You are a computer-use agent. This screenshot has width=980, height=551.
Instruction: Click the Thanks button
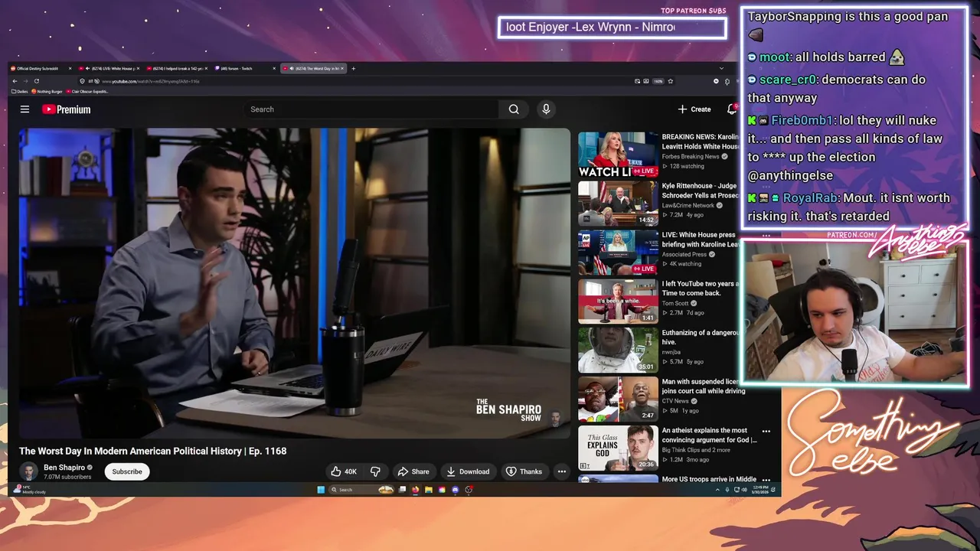click(x=524, y=471)
